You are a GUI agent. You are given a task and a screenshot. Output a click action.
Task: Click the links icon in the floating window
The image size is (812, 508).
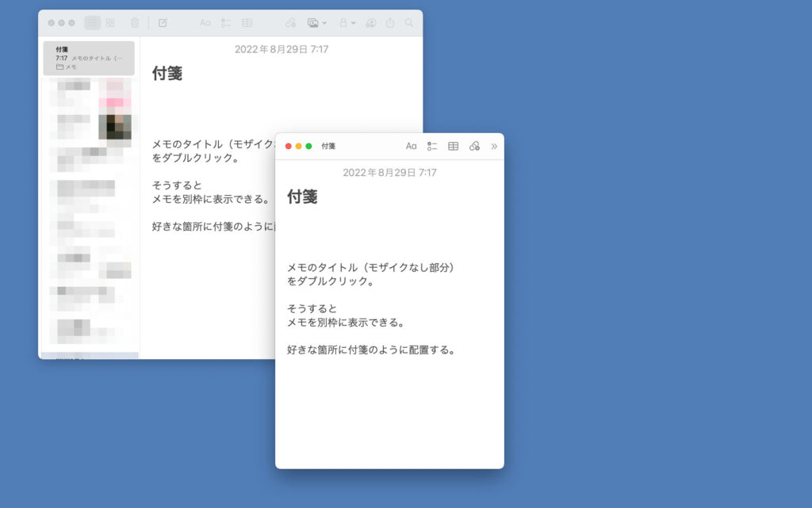[475, 146]
